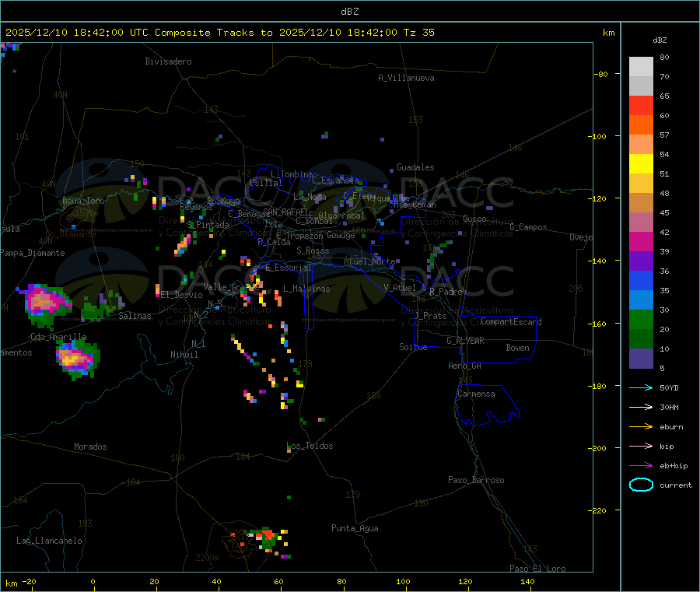Click the Bowen place label
This screenshot has width=700, height=592.
[517, 348]
